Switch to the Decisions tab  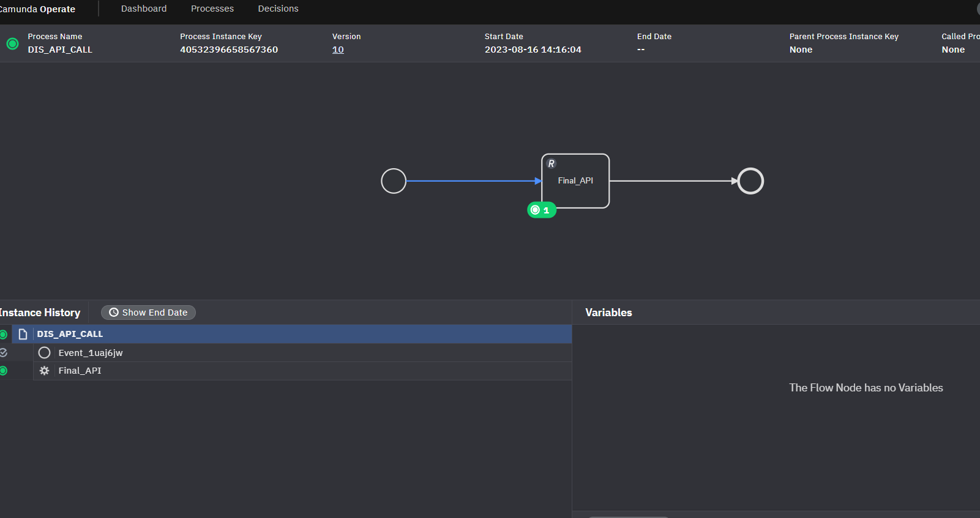[x=278, y=9]
